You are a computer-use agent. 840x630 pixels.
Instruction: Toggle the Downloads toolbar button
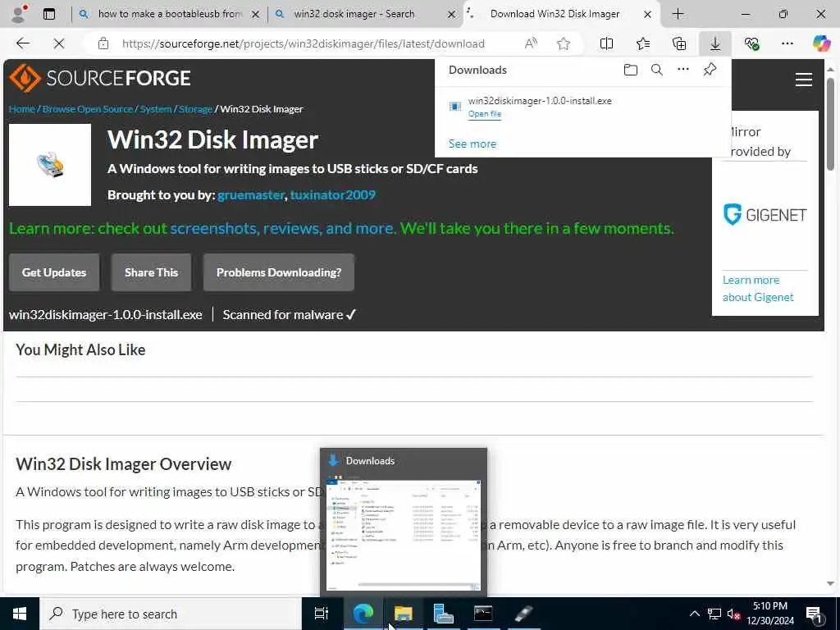[x=715, y=43]
